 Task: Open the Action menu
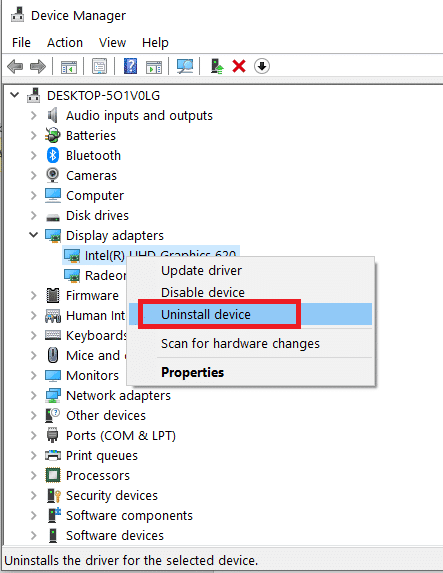point(65,43)
